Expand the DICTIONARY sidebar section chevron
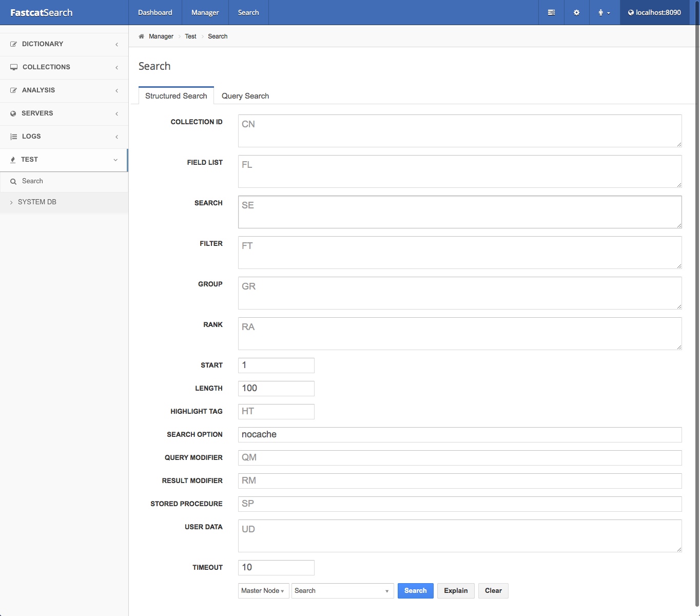 pyautogui.click(x=116, y=45)
